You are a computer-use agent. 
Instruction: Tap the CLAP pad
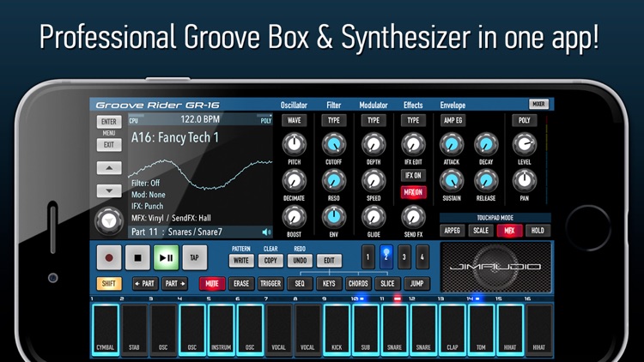pyautogui.click(x=453, y=329)
